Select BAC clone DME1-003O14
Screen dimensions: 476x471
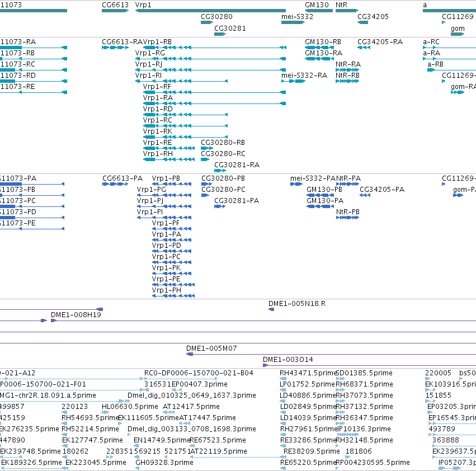click(370, 366)
